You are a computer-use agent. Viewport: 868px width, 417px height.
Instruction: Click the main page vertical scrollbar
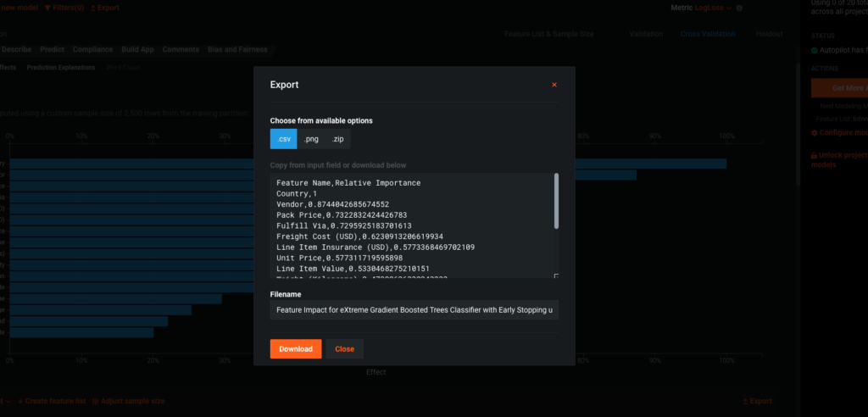click(798, 123)
